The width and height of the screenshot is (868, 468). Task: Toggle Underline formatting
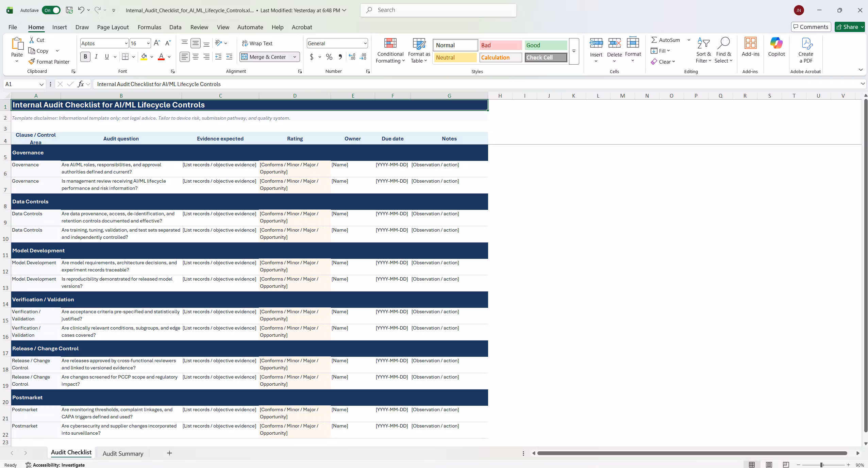pyautogui.click(x=107, y=57)
